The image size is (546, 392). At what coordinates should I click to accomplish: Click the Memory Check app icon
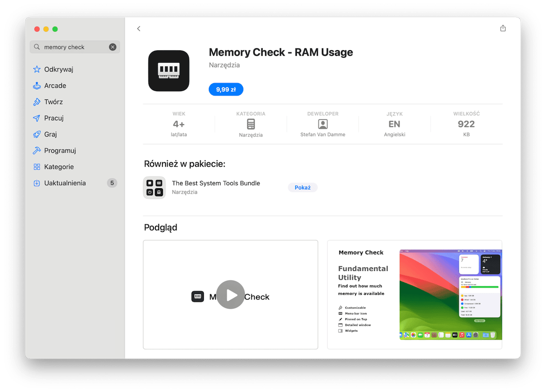coord(169,71)
